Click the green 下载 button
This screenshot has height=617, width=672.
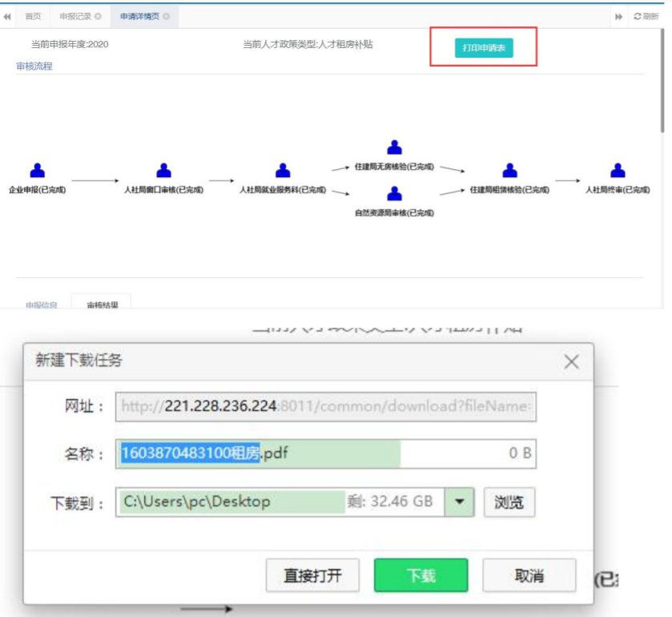pos(421,575)
